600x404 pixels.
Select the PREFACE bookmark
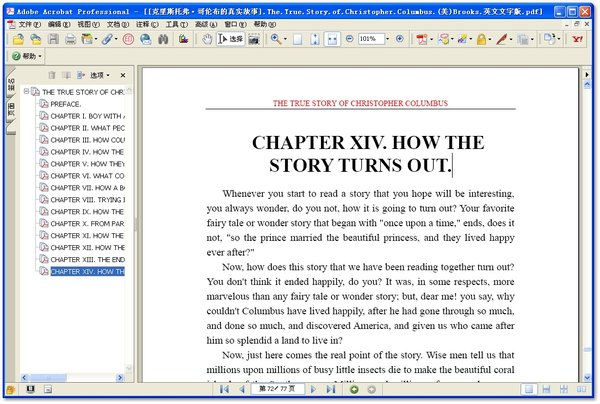[x=65, y=104]
